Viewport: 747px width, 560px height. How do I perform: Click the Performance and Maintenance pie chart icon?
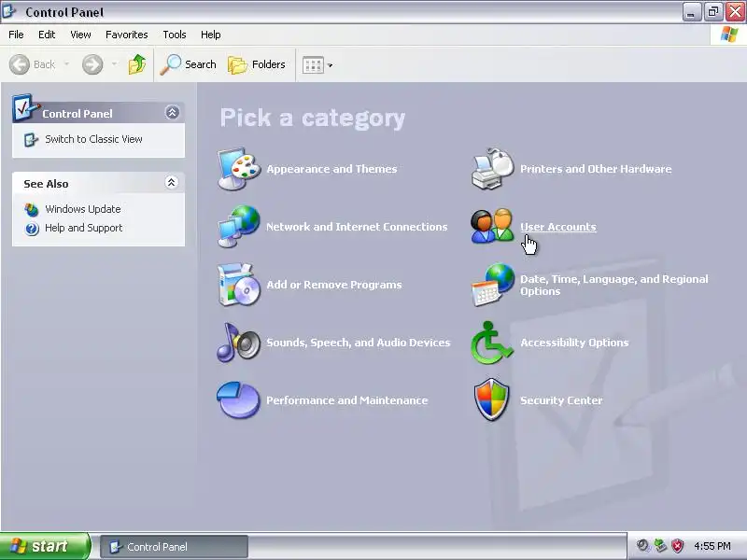tap(238, 400)
